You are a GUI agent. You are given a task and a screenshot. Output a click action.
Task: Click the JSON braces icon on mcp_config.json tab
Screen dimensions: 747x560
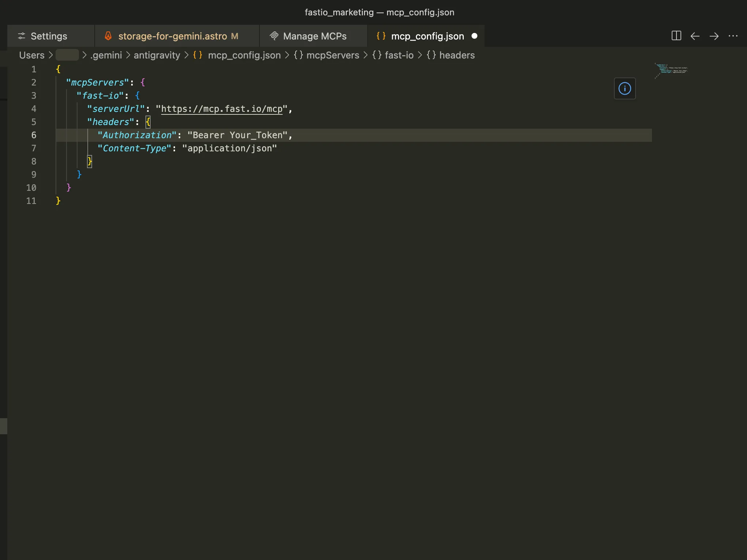(380, 36)
